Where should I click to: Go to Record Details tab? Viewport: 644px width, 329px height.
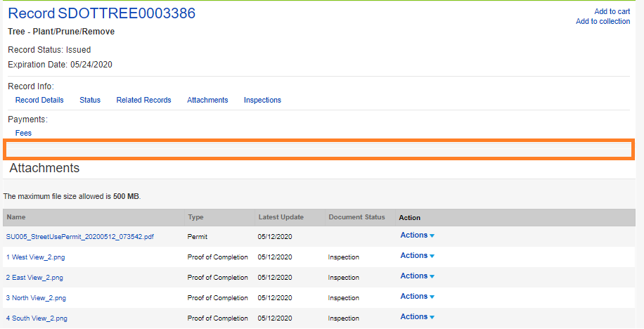[39, 101]
